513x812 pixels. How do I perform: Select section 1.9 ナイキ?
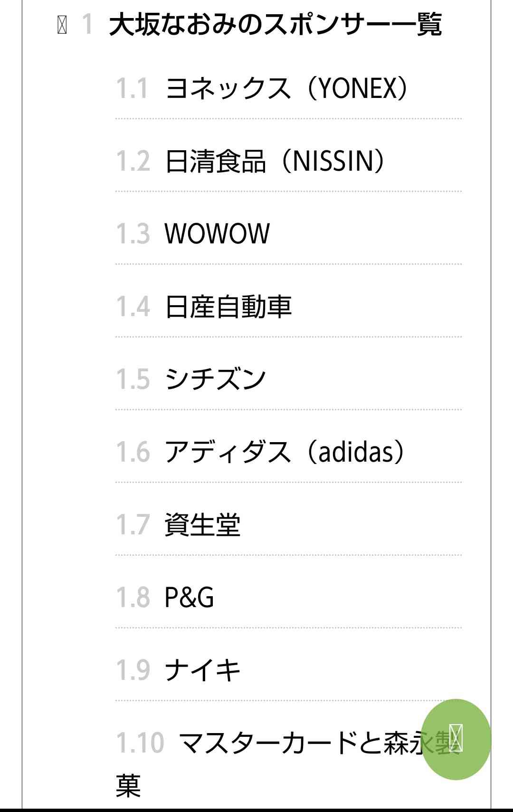click(202, 670)
